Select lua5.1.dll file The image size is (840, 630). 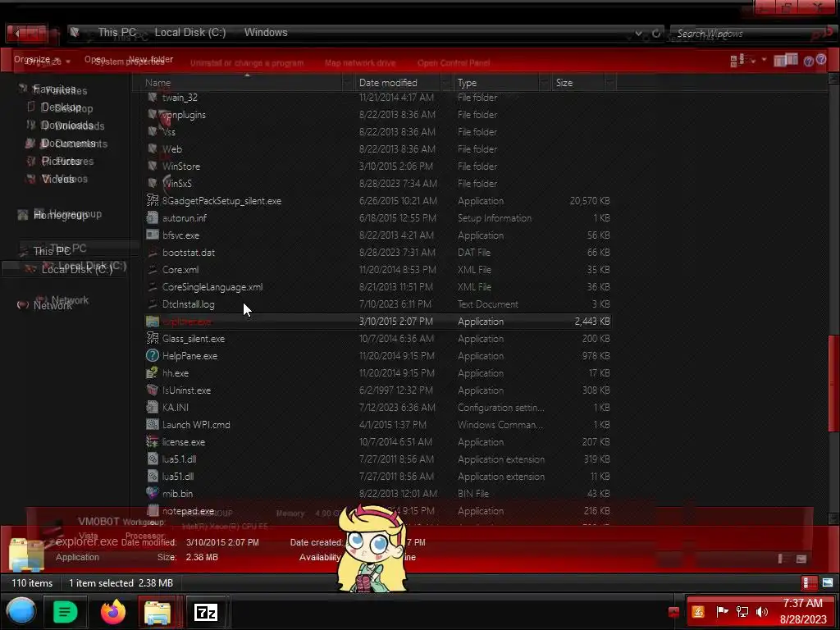point(179,459)
